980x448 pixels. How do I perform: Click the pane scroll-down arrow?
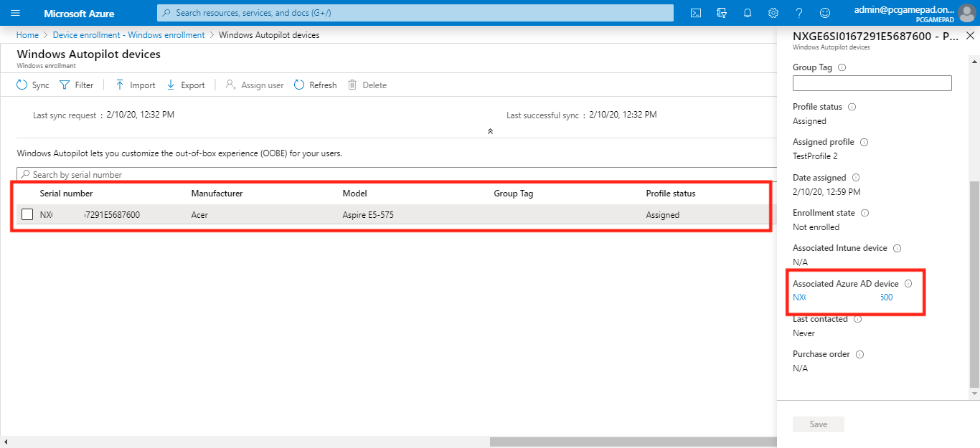(x=974, y=394)
